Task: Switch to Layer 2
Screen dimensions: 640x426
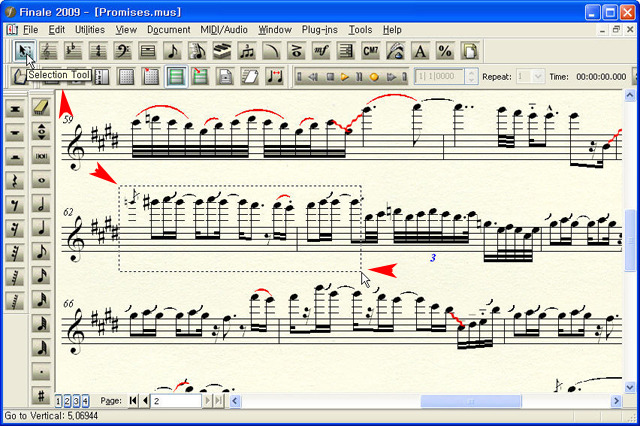Action: (67, 401)
